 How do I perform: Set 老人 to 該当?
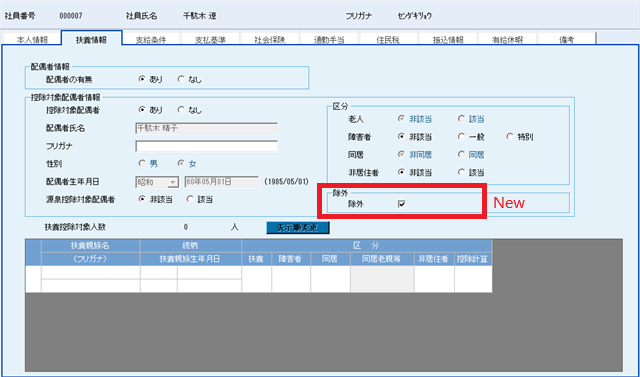(x=461, y=119)
